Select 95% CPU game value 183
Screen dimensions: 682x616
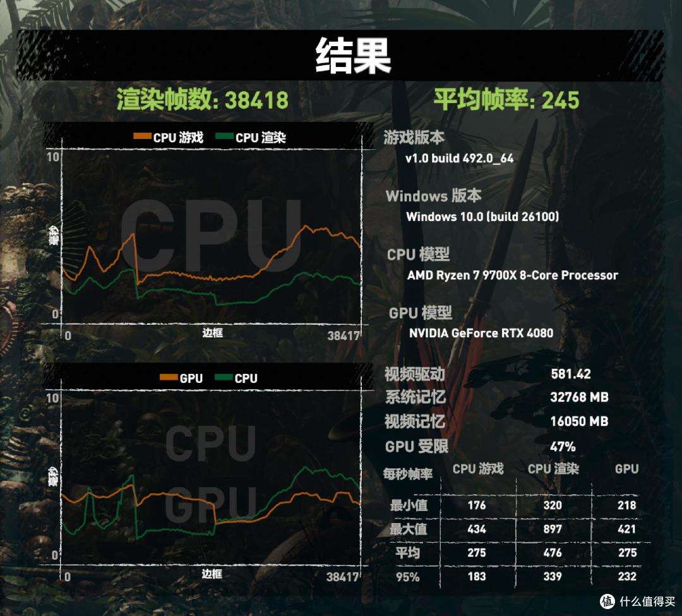click(477, 577)
